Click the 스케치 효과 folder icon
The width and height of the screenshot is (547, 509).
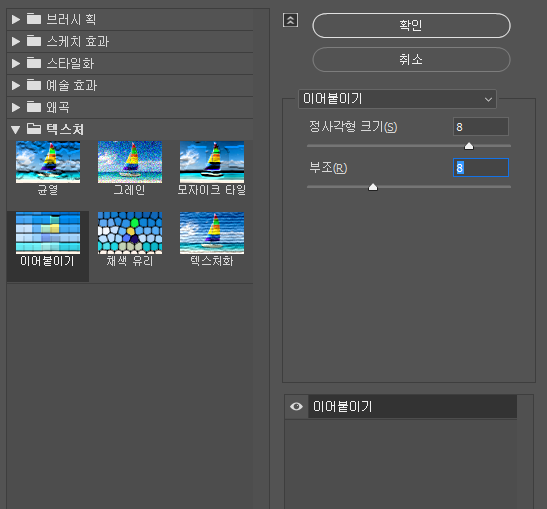[x=34, y=41]
